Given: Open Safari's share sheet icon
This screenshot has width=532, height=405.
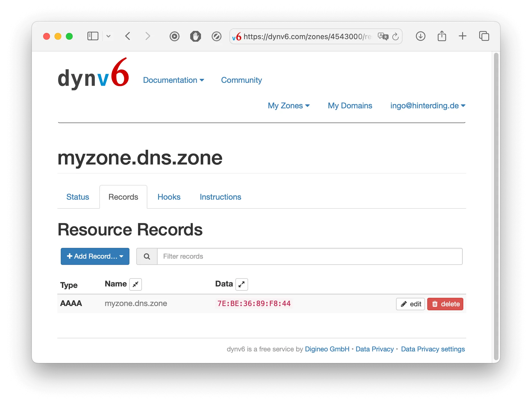Looking at the screenshot, I should click(442, 36).
